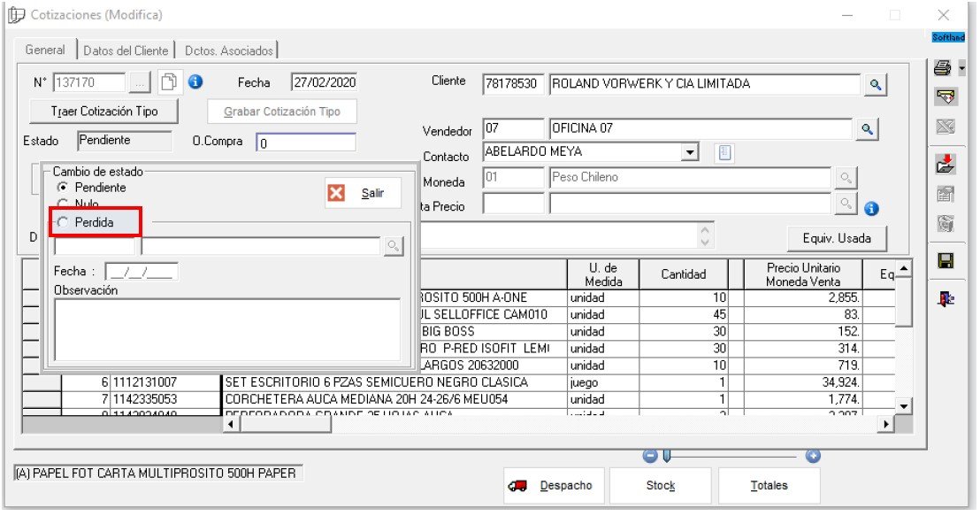Click Vendedor code field 07
Viewport: 980px width, 516px height.
pos(513,129)
